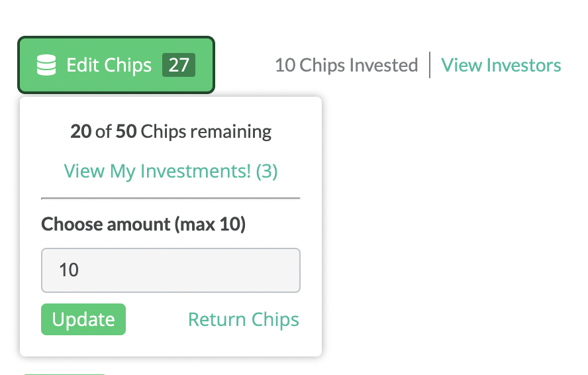588x375 pixels.
Task: Click the (3) count in investments link
Action: tap(267, 171)
